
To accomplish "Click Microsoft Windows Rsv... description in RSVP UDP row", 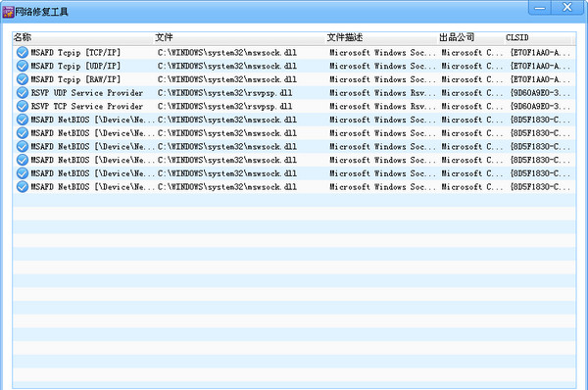I will [x=382, y=93].
